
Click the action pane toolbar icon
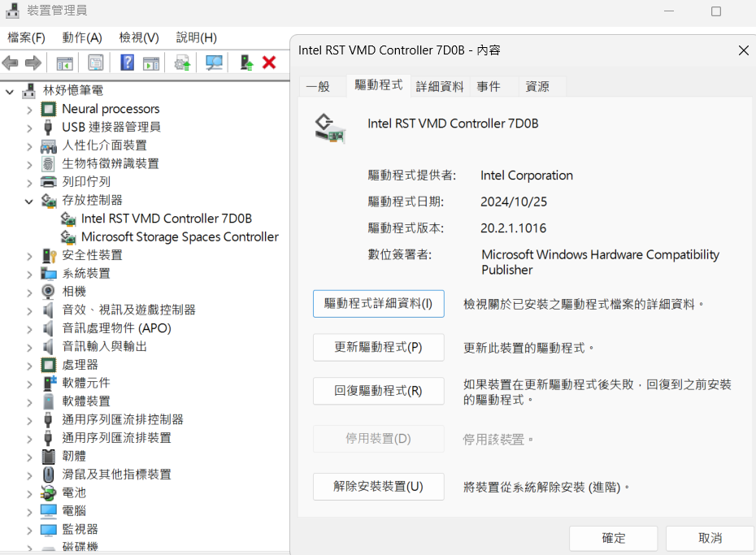point(151,63)
